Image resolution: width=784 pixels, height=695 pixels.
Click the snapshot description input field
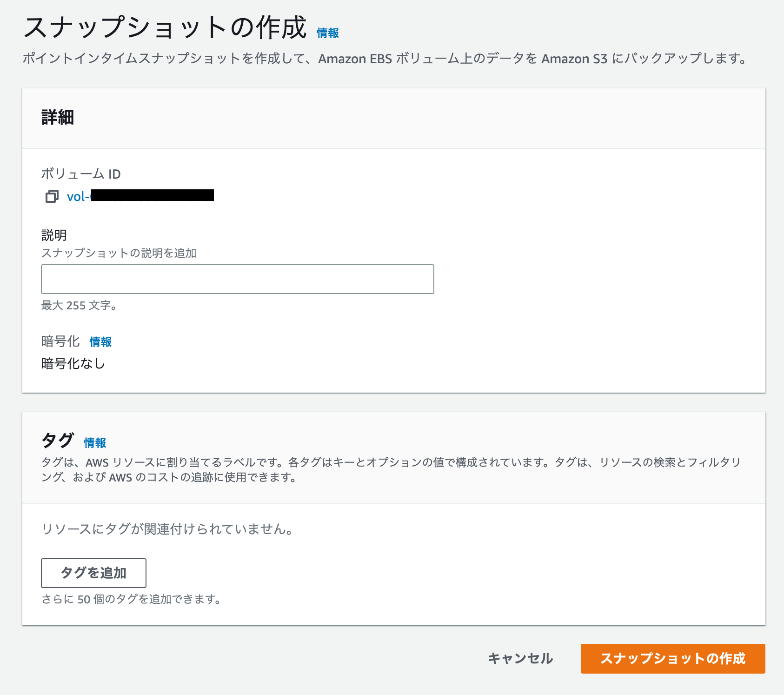pos(237,279)
